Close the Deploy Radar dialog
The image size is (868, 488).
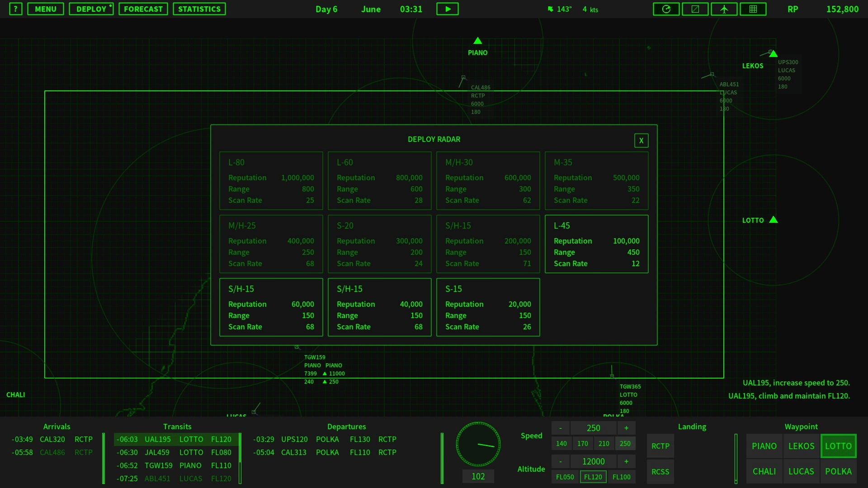tap(641, 141)
